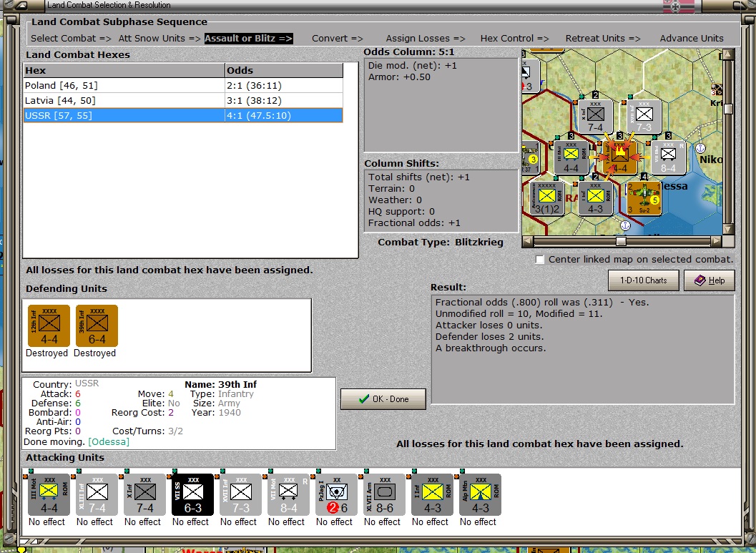This screenshot has height=553, width=756.
Task: Select the Alp Mtn ROM 4-3 attacking unit
Action: pyautogui.click(x=480, y=494)
